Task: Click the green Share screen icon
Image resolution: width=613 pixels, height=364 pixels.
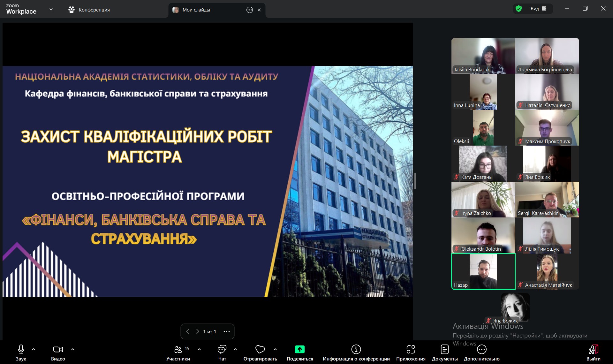Action: pyautogui.click(x=299, y=349)
